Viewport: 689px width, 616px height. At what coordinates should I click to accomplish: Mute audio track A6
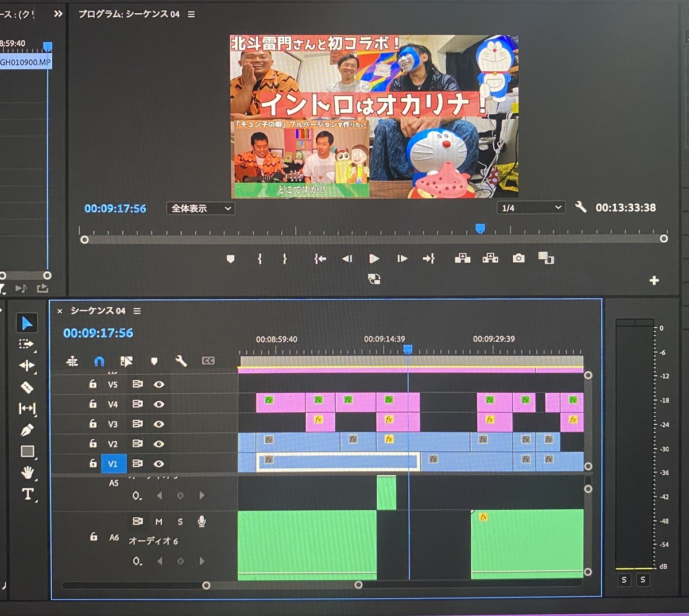click(x=159, y=521)
